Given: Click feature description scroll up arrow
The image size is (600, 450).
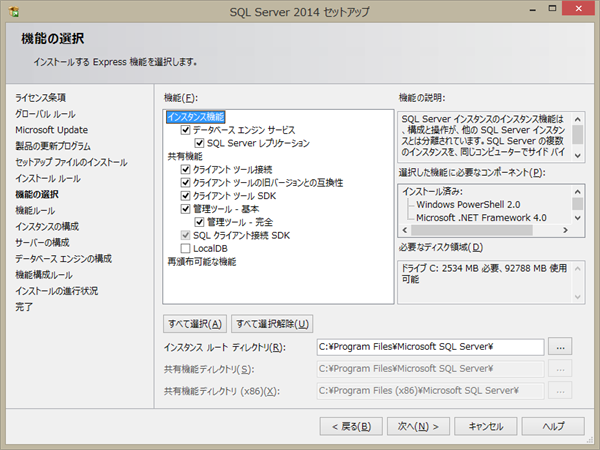Looking at the screenshot, I should [578, 119].
